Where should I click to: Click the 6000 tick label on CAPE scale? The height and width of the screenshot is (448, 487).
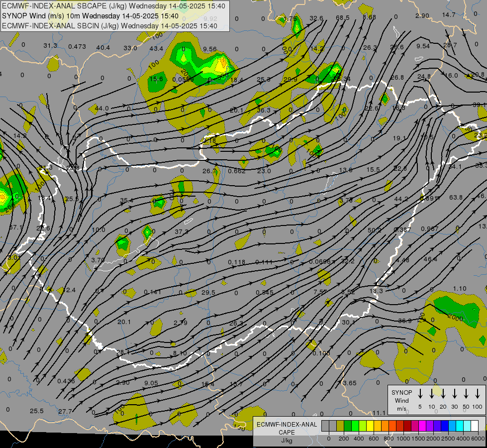pos(479,439)
